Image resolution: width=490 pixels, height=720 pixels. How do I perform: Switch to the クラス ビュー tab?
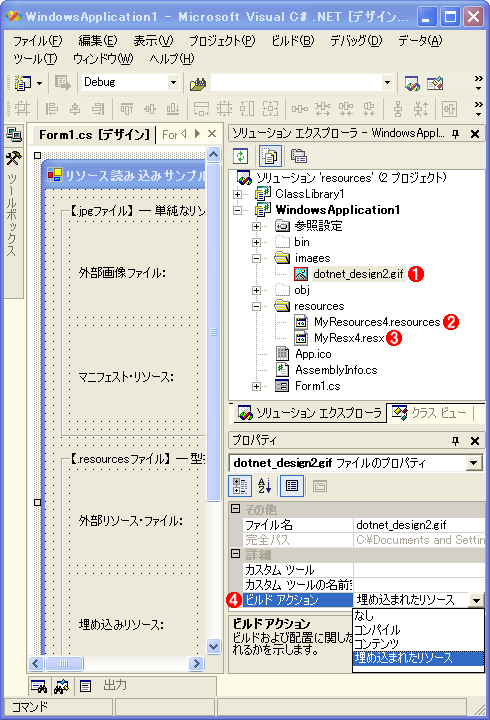pyautogui.click(x=429, y=413)
